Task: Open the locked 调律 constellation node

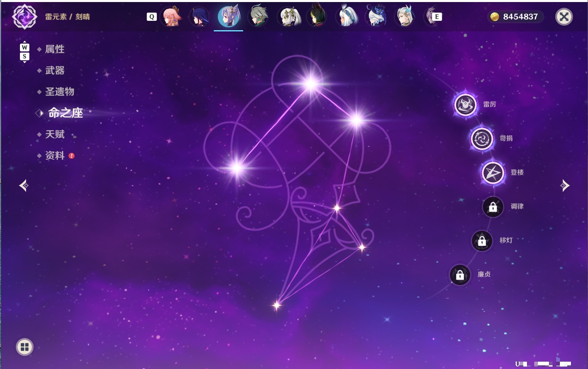Action: click(493, 207)
